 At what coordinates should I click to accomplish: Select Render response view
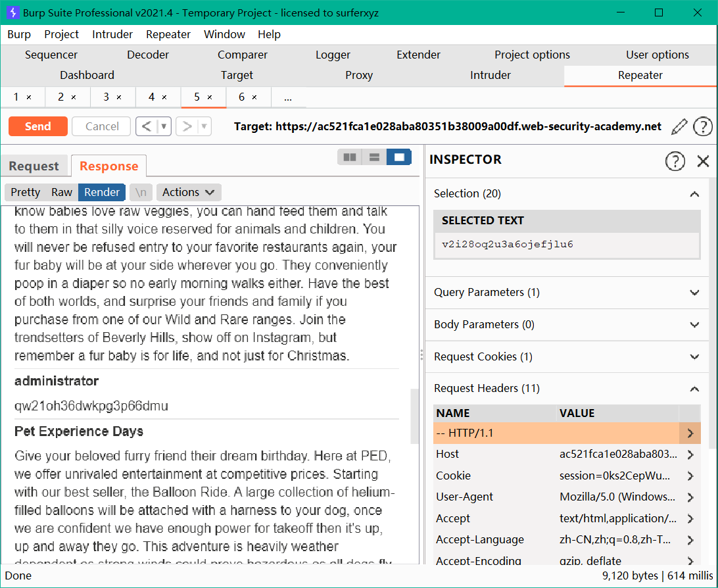(x=102, y=192)
